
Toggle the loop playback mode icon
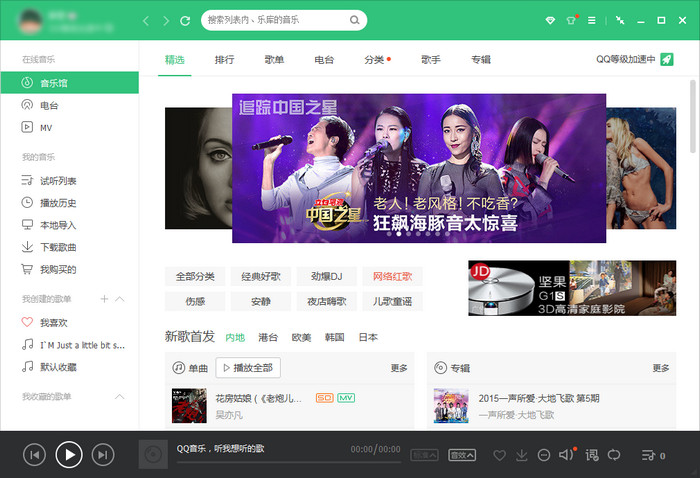[x=614, y=455]
